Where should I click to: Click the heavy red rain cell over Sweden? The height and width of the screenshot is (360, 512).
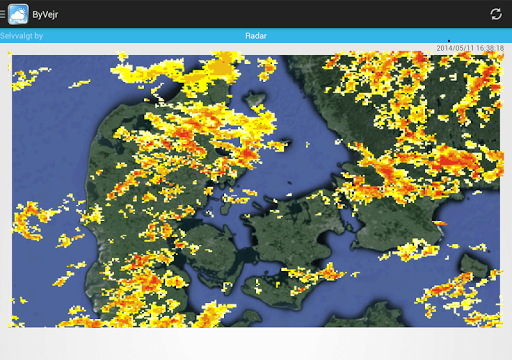tap(453, 159)
